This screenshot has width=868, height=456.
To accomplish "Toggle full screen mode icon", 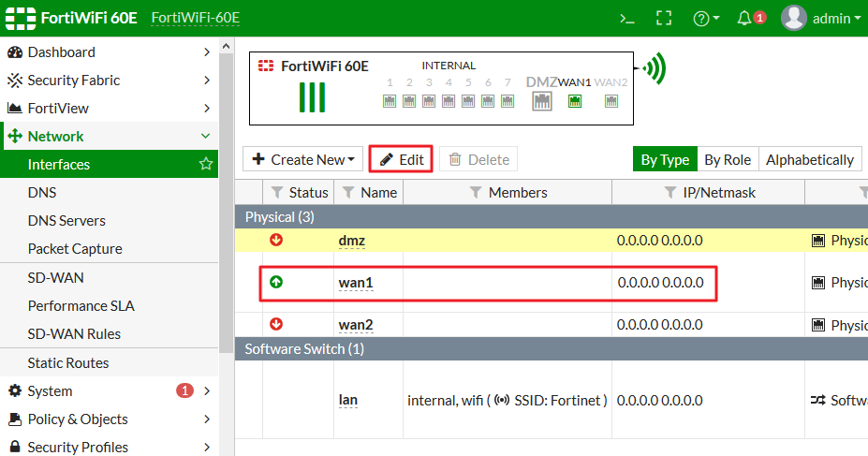I will [x=664, y=19].
